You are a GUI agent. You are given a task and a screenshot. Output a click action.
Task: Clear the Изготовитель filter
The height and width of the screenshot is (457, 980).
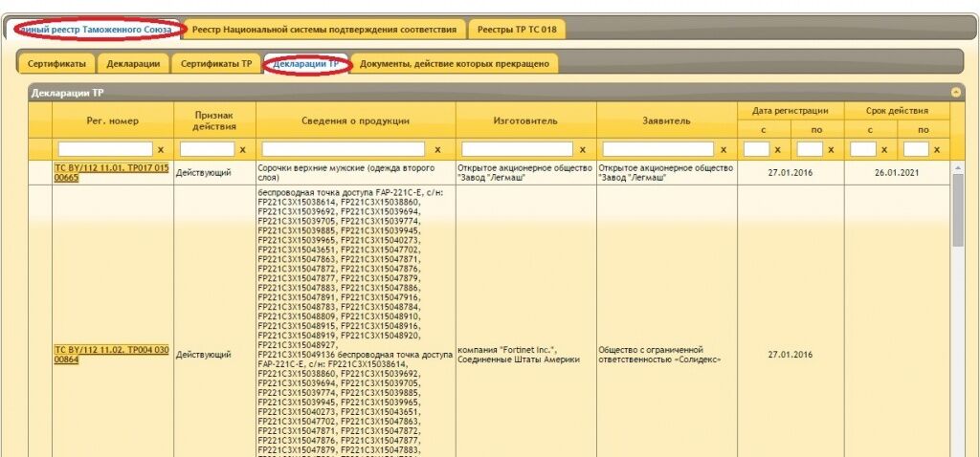(583, 150)
